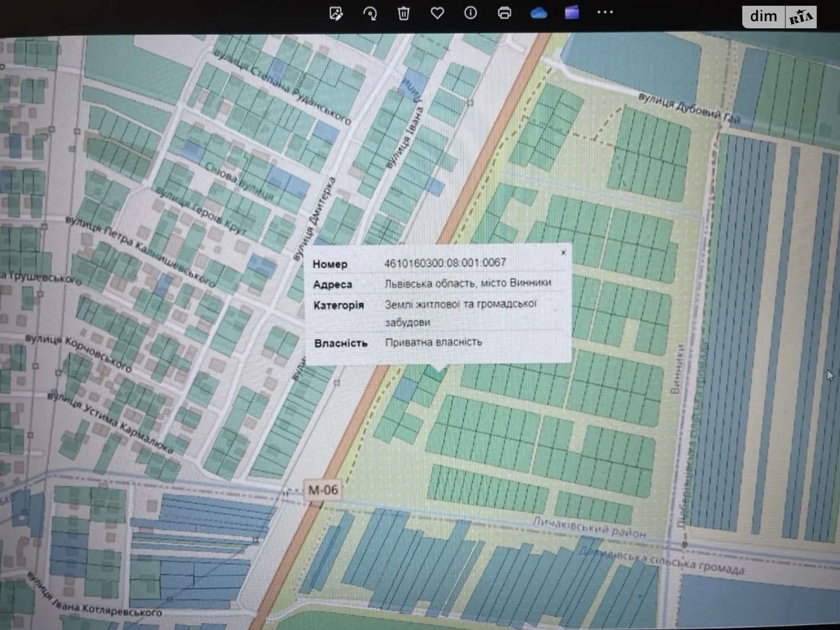Click the Личаківський район map label
Screen dimensions: 840x630
point(589,527)
